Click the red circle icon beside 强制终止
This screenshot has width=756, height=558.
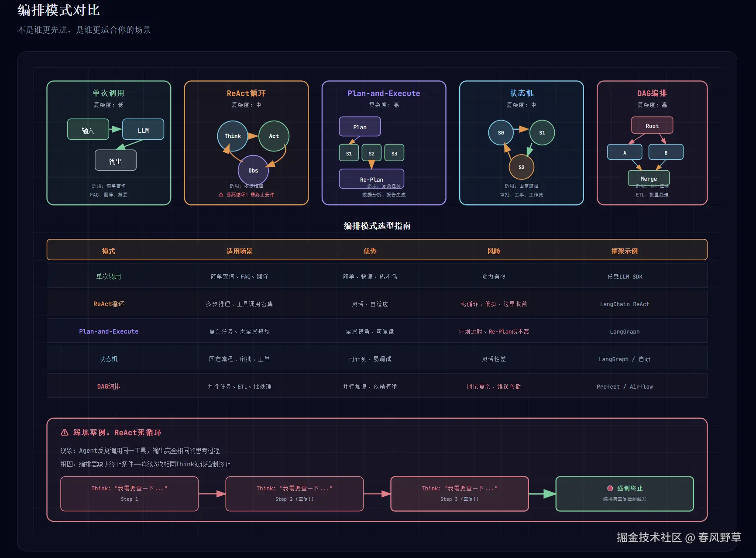(610, 488)
